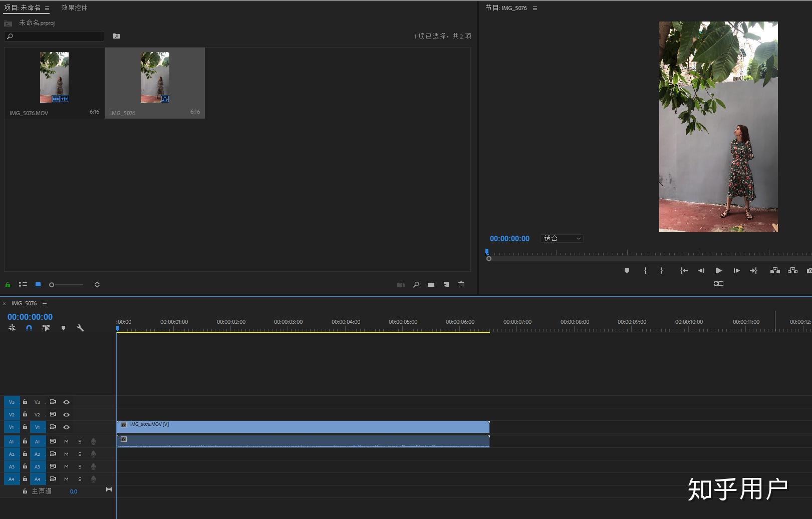The image size is (812, 519).
Task: Mute audio track A4
Action: coord(66,479)
